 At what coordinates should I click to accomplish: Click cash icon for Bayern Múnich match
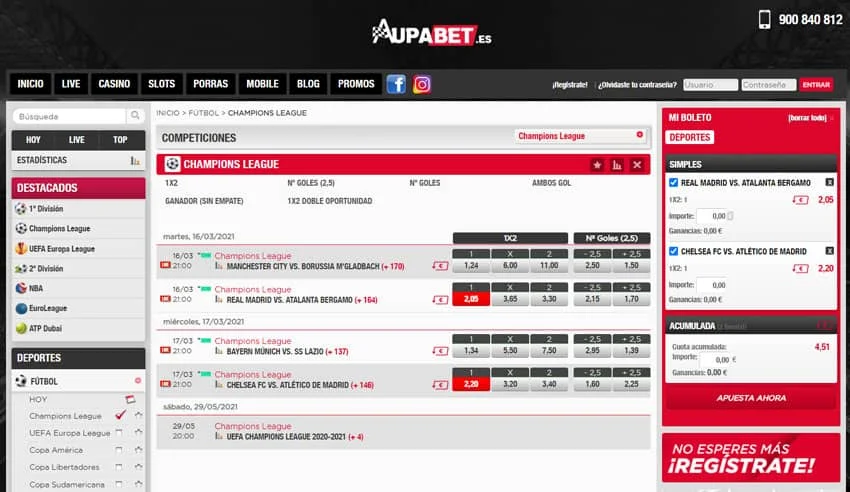(x=440, y=351)
